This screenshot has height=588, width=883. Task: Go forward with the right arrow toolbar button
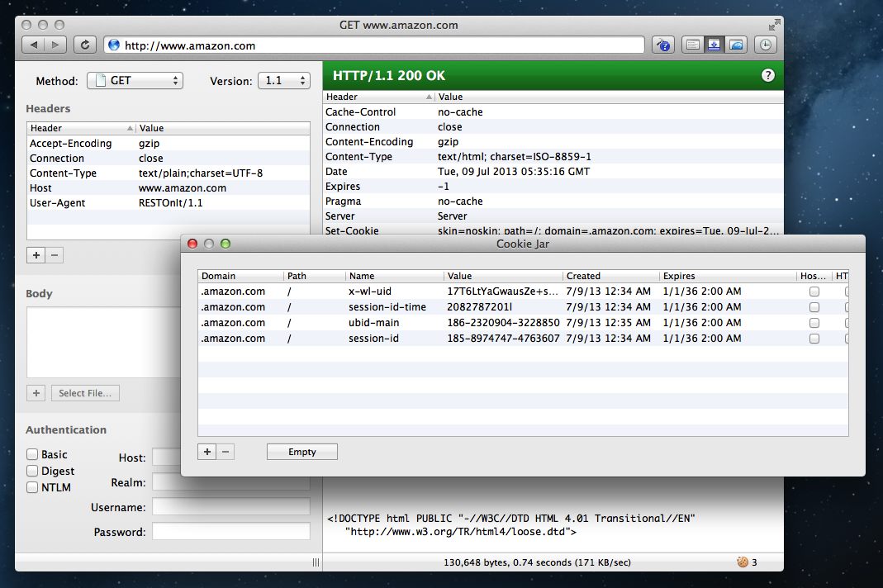tap(55, 45)
